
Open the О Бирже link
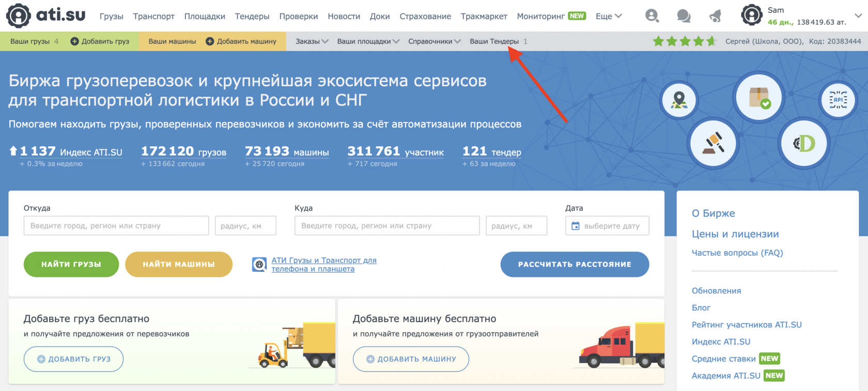pyautogui.click(x=713, y=213)
